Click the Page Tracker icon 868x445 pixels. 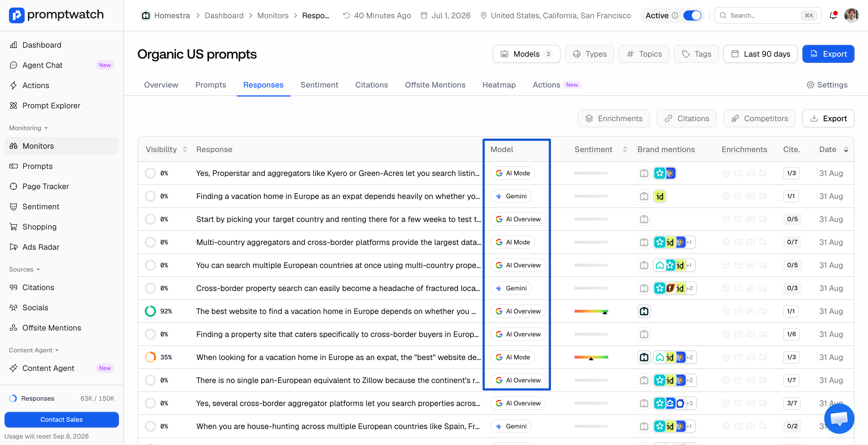[x=13, y=186]
